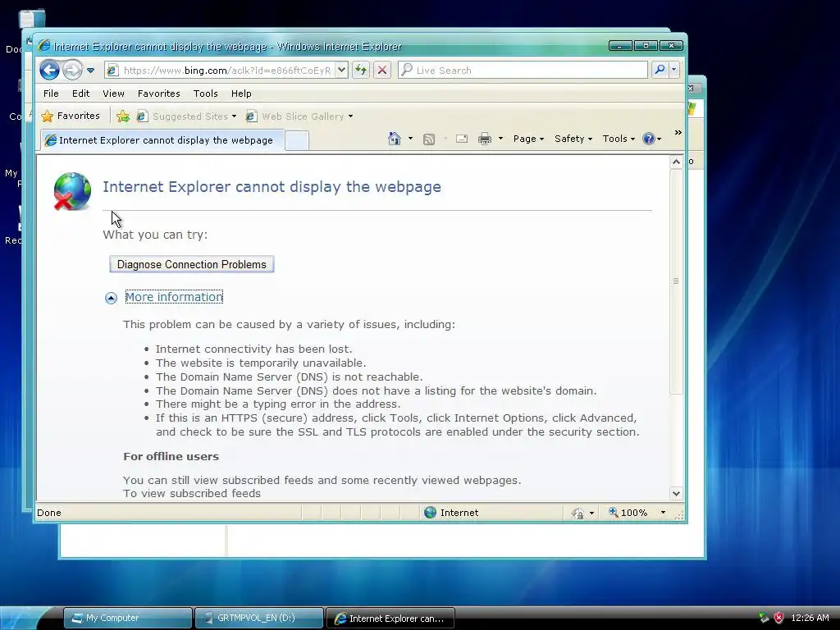The image size is (840, 630).
Task: Run search with the magnifier button
Action: [x=660, y=70]
